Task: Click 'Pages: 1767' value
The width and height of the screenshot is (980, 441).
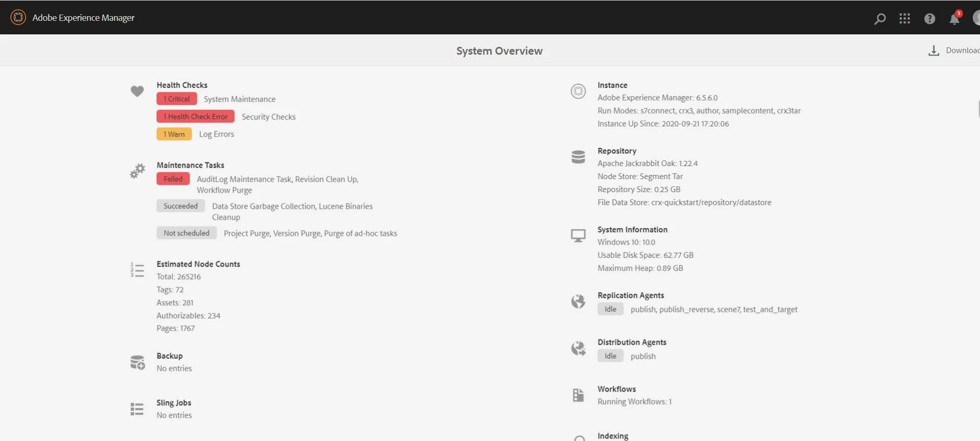Action: coord(175,328)
